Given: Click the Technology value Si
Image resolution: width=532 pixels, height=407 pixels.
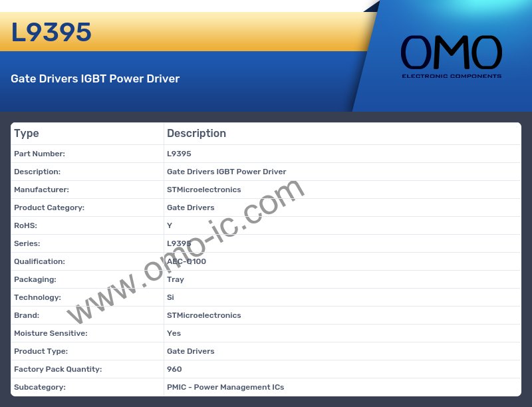Looking at the screenshot, I should pyautogui.click(x=170, y=297).
